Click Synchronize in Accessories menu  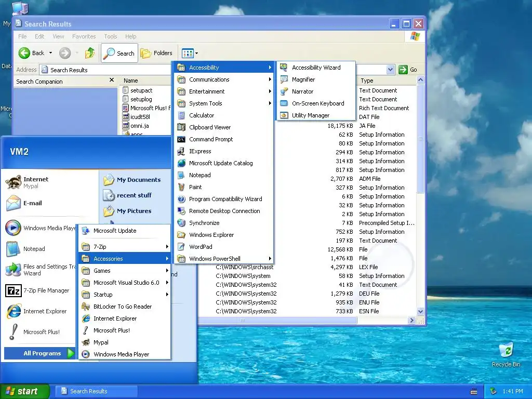(x=224, y=223)
